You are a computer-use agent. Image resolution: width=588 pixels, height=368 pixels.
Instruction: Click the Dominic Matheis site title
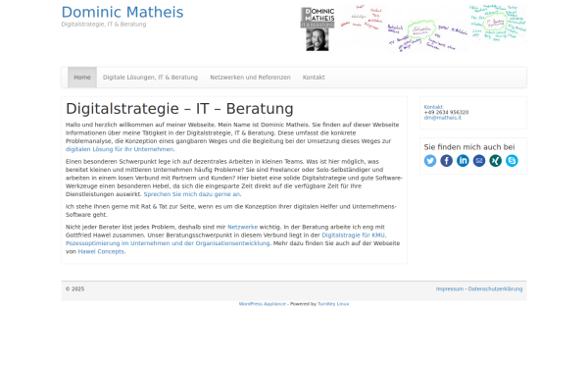[x=122, y=12]
